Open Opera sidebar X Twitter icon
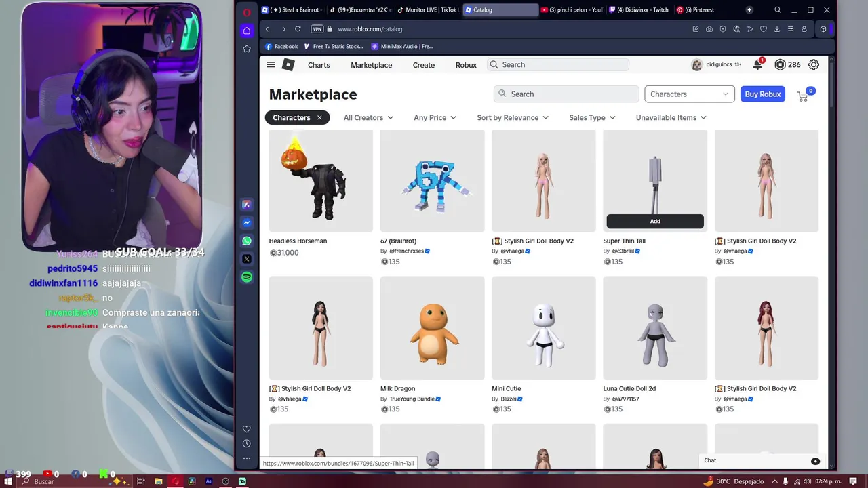The width and height of the screenshot is (868, 488). coord(247,259)
